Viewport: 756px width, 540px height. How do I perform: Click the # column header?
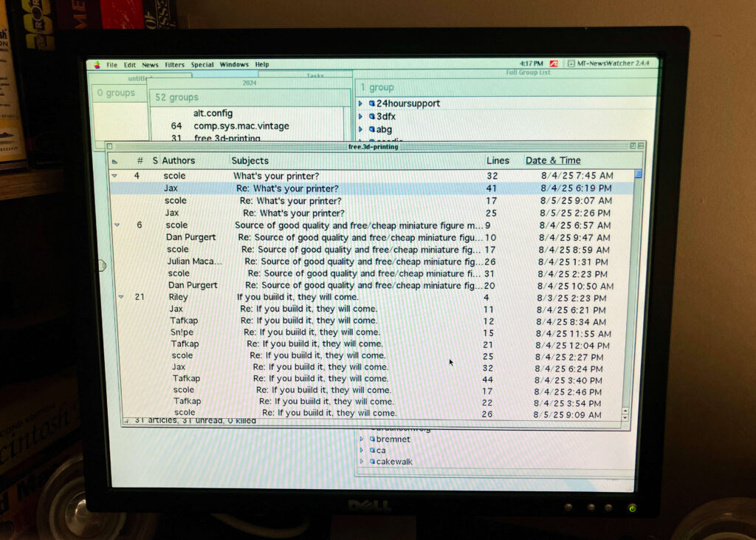[140, 161]
